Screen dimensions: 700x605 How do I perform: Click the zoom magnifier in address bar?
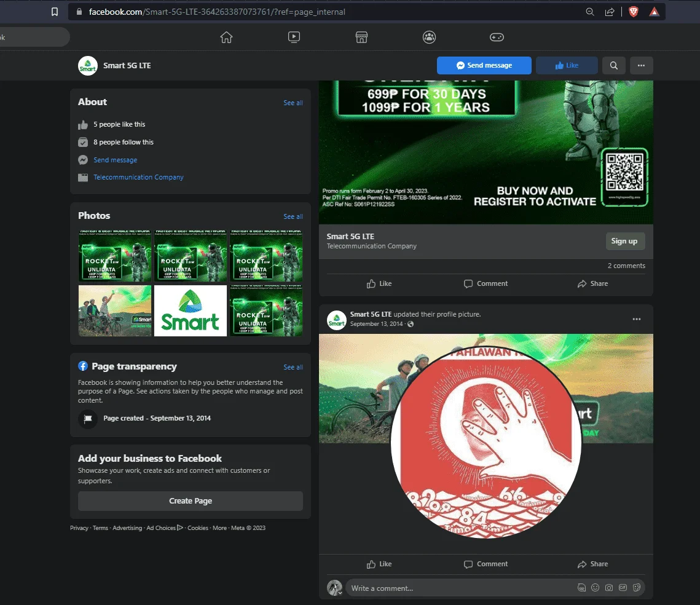click(590, 12)
